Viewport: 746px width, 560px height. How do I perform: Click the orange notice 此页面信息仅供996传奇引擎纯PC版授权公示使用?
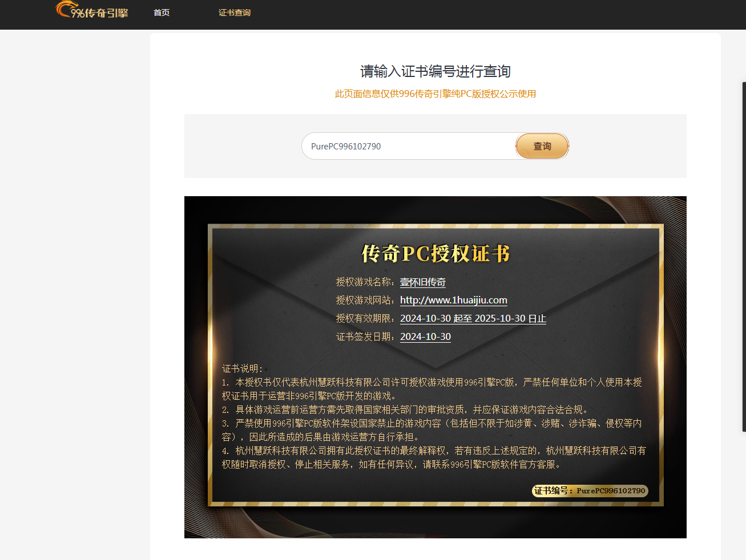[x=435, y=94]
